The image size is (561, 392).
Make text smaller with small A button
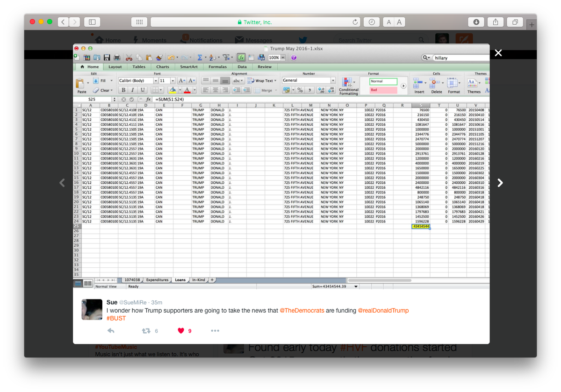pyautogui.click(x=389, y=22)
